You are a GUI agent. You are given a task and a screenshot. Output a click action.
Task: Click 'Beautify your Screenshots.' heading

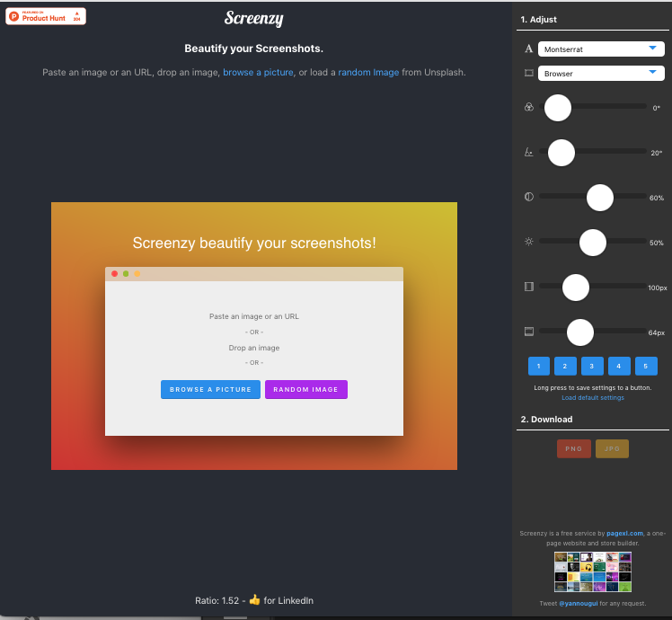pos(253,49)
